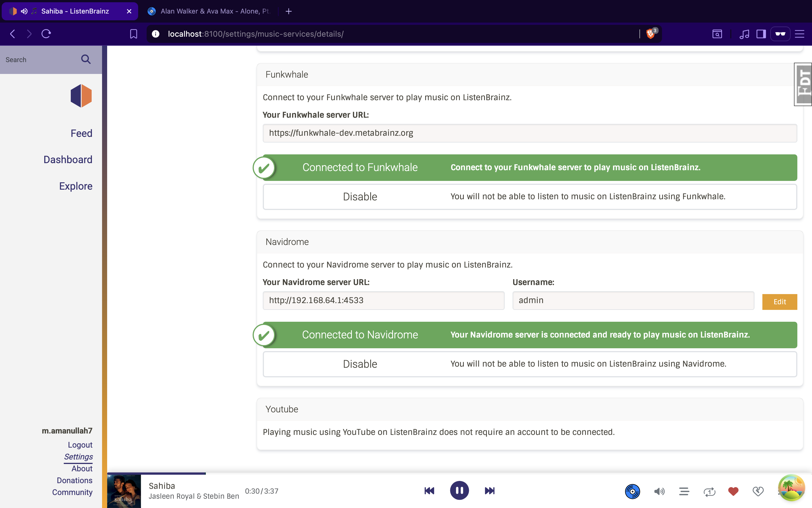Pause the playing song
Viewport: 812px width, 508px height.
point(459,491)
